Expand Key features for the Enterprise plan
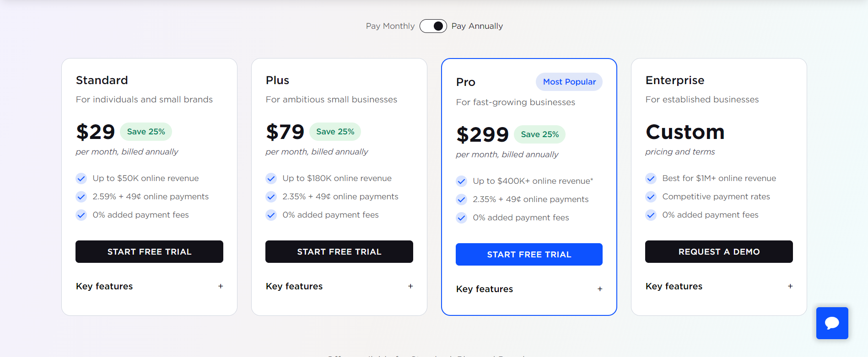The width and height of the screenshot is (868, 357). pos(790,286)
